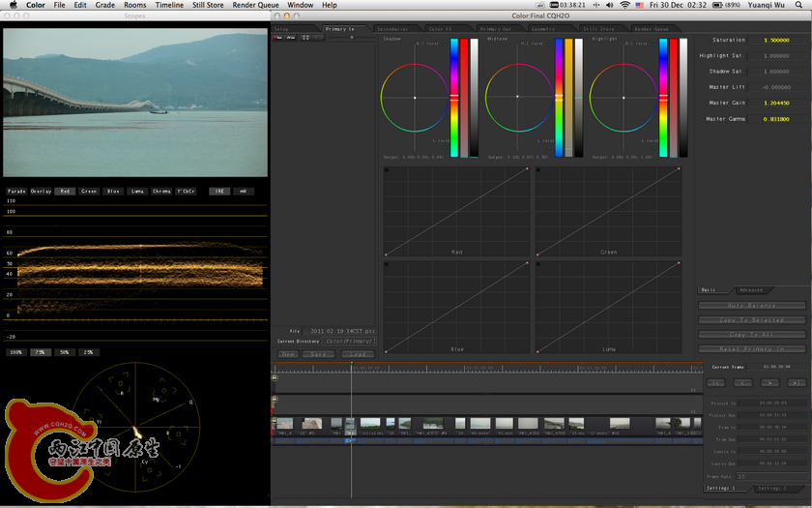Switch to the Geometry room tab

pyautogui.click(x=551, y=29)
